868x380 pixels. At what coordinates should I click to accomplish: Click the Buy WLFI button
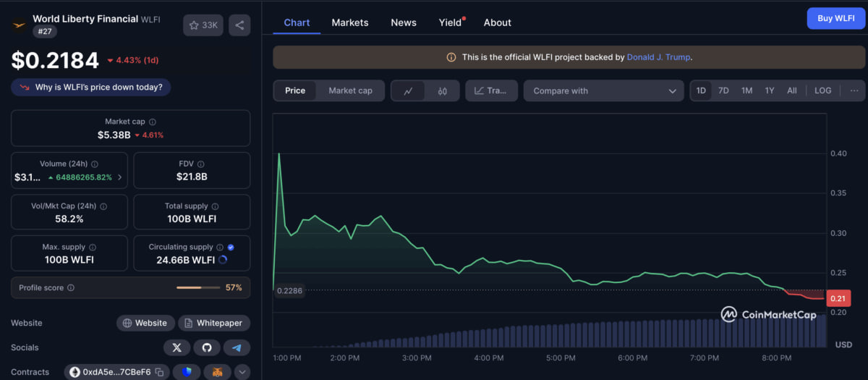[x=835, y=19]
